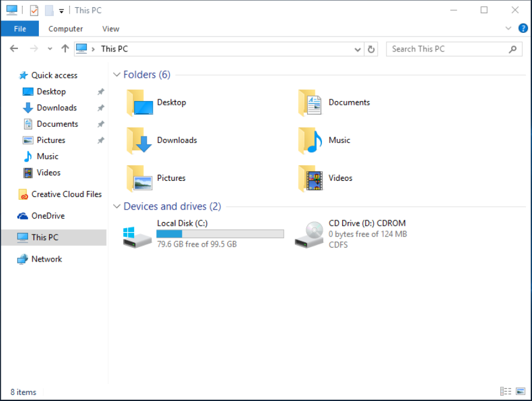This screenshot has width=532, height=401.
Task: Click the computer icon in address bar
Action: tap(81, 49)
